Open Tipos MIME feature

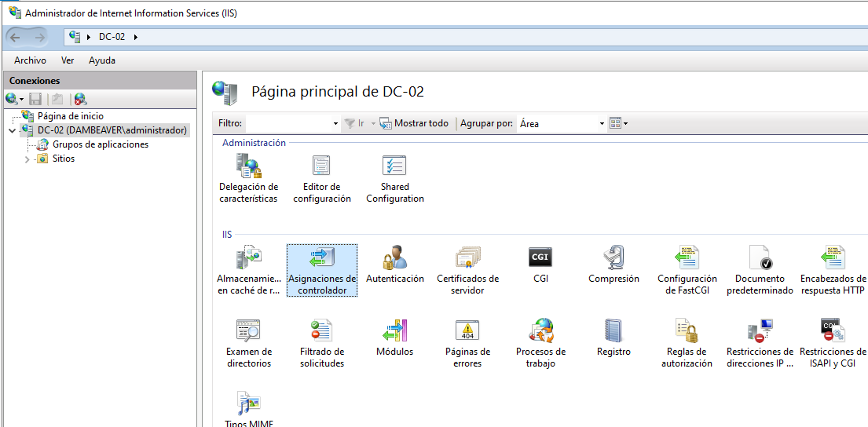coord(248,410)
